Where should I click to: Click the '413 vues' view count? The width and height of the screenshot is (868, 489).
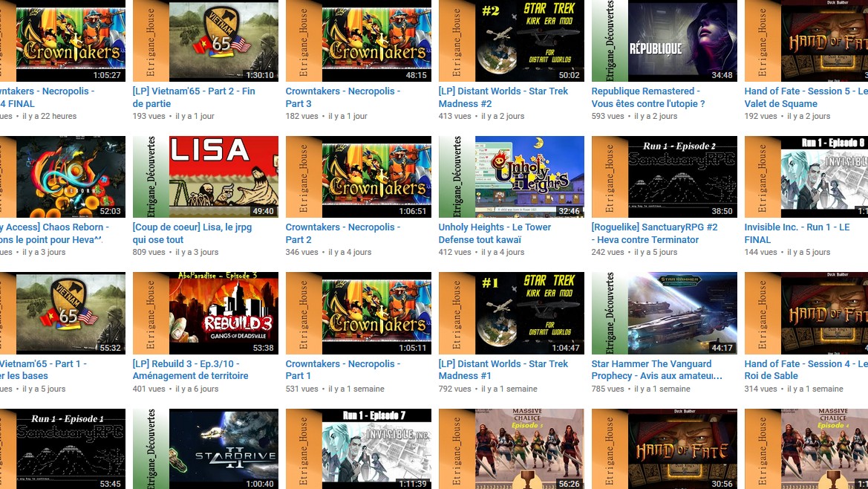coord(454,116)
